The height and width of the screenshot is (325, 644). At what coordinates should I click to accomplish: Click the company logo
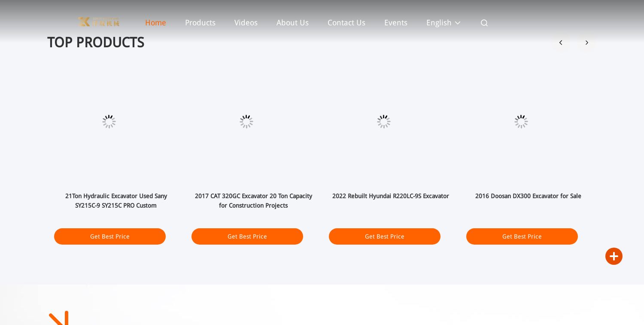(98, 22)
